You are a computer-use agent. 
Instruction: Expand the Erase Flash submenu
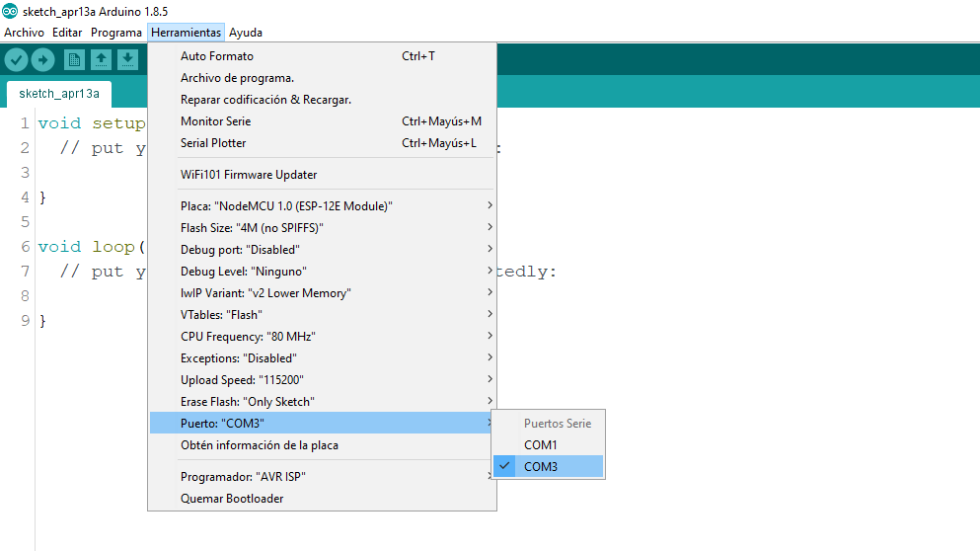(322, 402)
